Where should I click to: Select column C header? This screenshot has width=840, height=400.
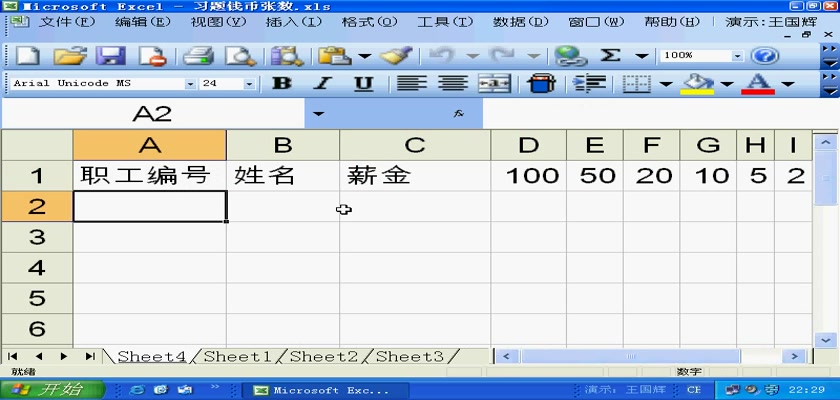(414, 145)
